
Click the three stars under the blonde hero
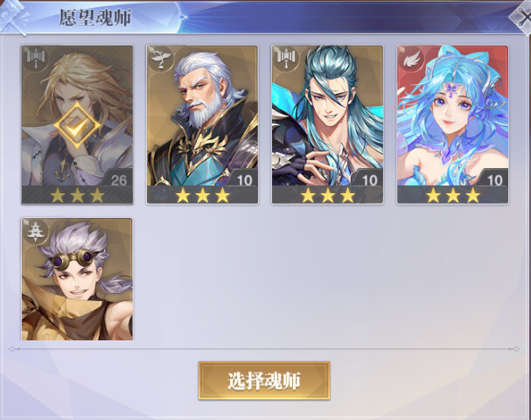78,195
